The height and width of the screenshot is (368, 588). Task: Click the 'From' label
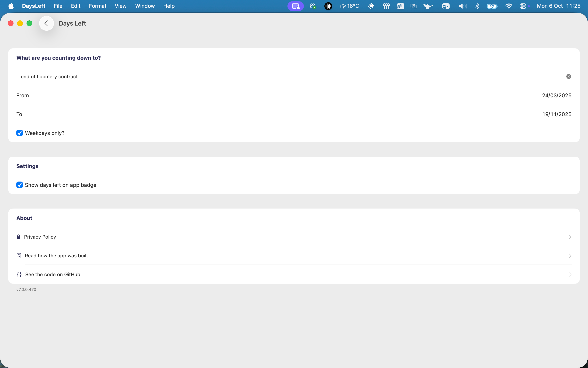coord(23,96)
